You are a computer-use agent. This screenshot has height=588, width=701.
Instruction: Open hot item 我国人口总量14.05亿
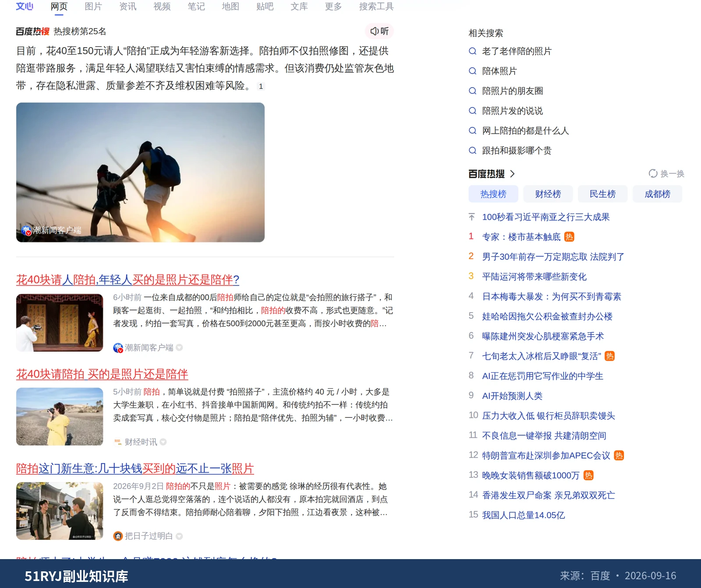click(x=524, y=515)
